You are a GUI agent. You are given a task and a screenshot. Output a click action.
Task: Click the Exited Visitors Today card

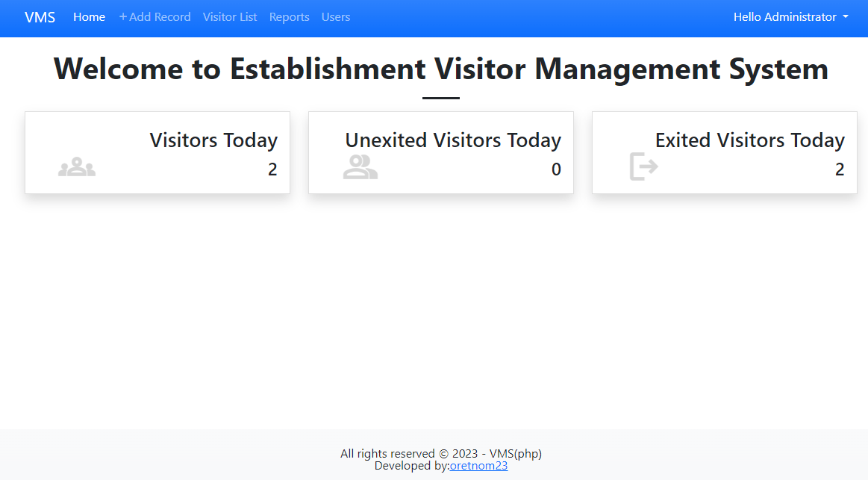724,152
